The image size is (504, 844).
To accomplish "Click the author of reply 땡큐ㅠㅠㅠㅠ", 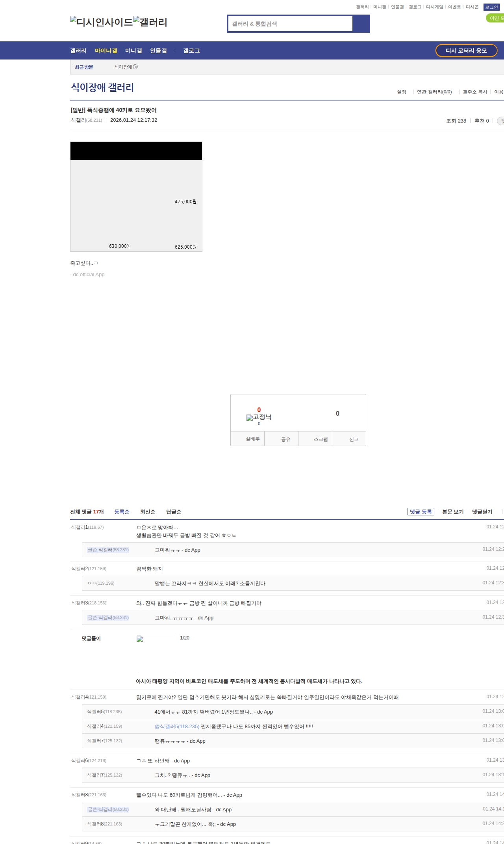I will 104,741.
